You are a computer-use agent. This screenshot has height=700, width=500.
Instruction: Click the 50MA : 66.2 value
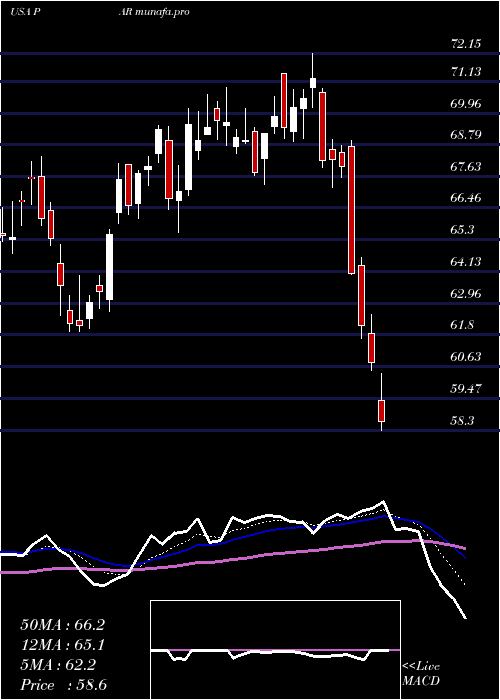(62, 625)
